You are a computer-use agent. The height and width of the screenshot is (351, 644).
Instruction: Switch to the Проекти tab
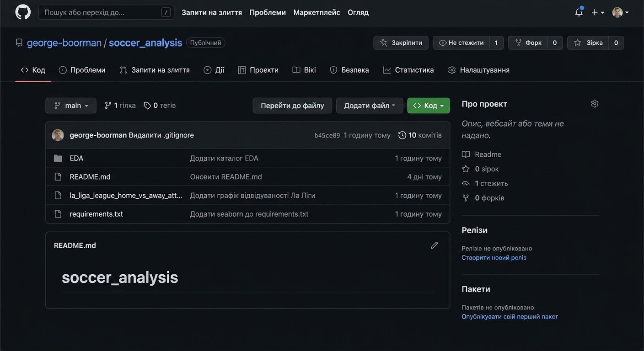[x=258, y=70]
